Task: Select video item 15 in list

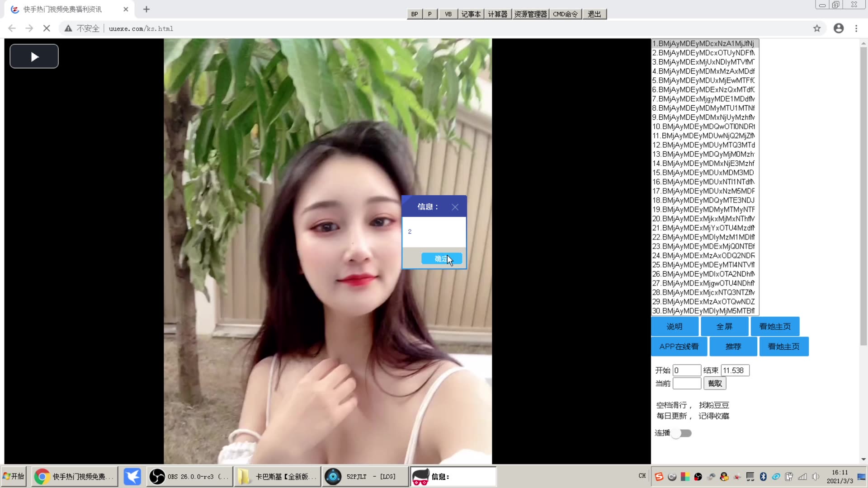Action: tap(704, 173)
